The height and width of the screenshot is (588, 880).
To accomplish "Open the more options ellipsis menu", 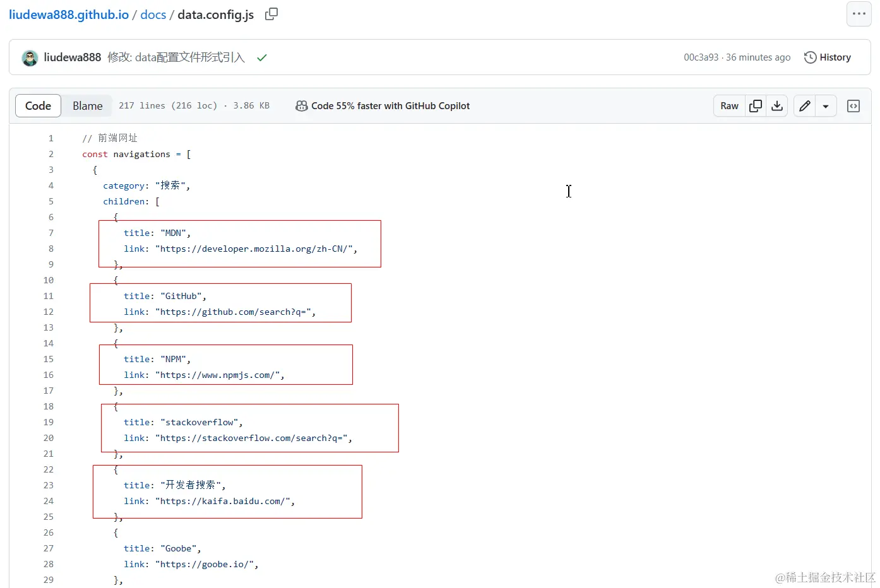I will tap(859, 14).
